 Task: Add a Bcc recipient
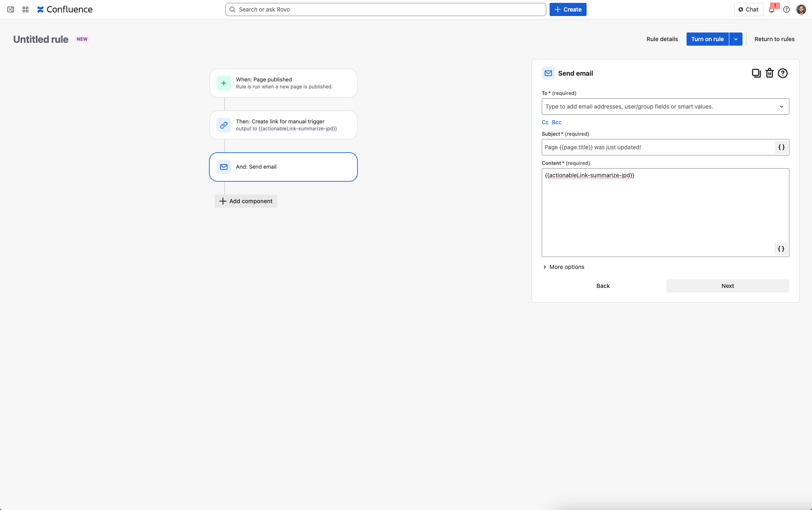557,122
